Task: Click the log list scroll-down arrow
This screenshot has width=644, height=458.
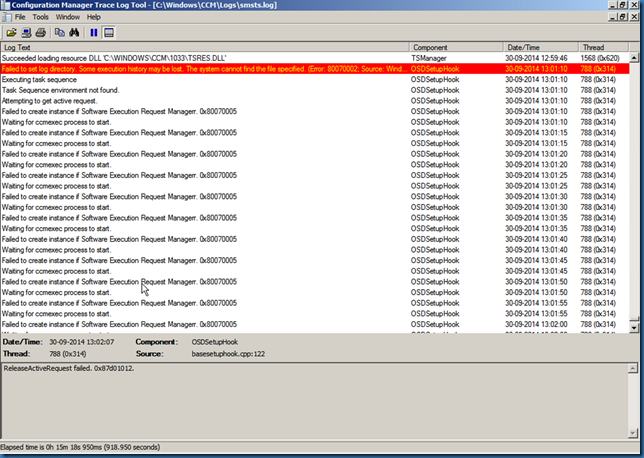Action: 634,328
